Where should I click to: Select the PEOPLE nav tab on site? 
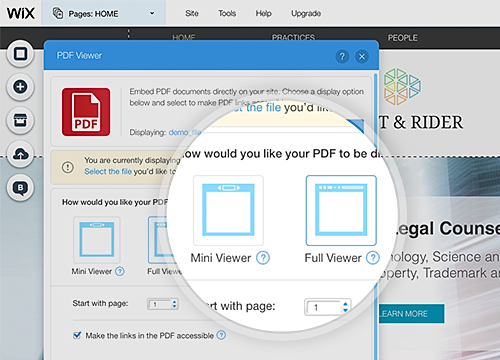click(x=402, y=38)
